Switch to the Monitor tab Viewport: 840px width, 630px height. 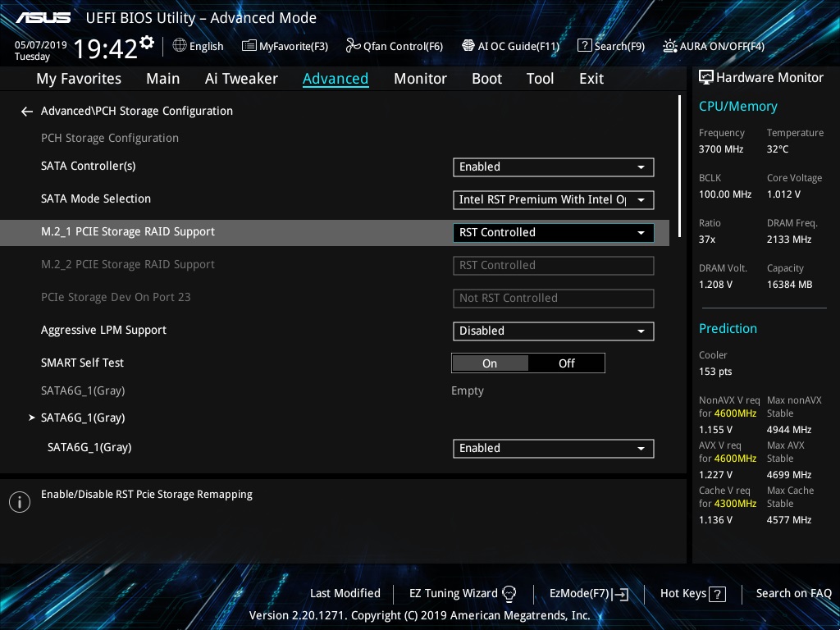tap(420, 79)
